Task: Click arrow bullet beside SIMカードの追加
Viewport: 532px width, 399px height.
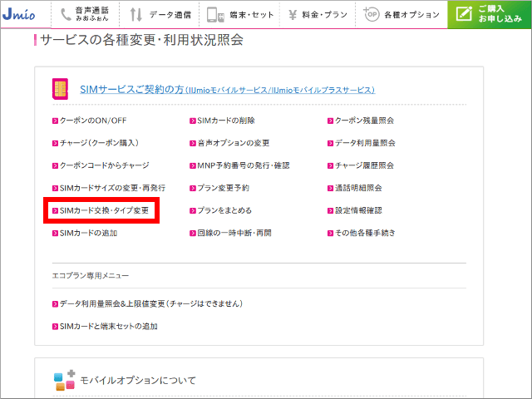Action: tap(55, 234)
